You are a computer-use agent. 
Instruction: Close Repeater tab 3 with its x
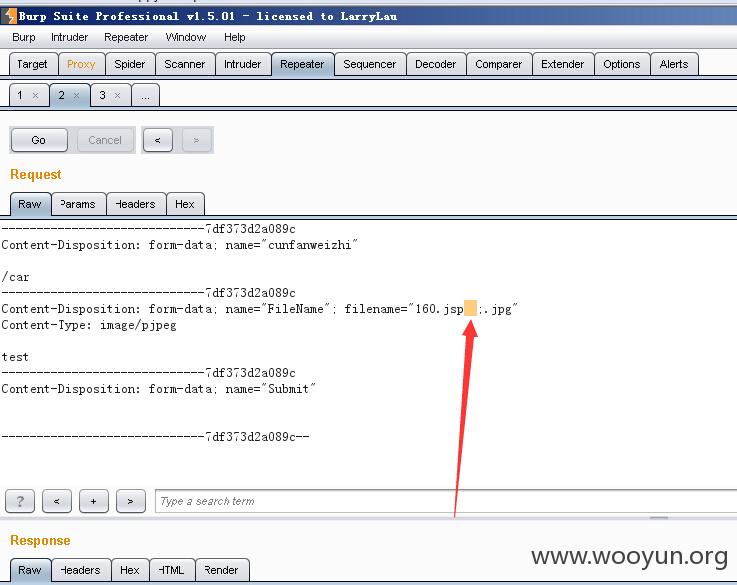[x=118, y=95]
